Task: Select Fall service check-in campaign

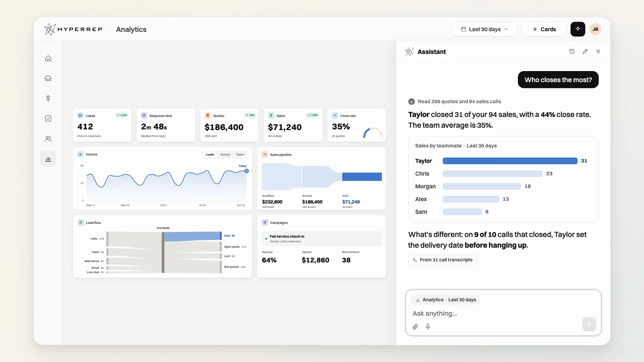Action: pyautogui.click(x=322, y=239)
